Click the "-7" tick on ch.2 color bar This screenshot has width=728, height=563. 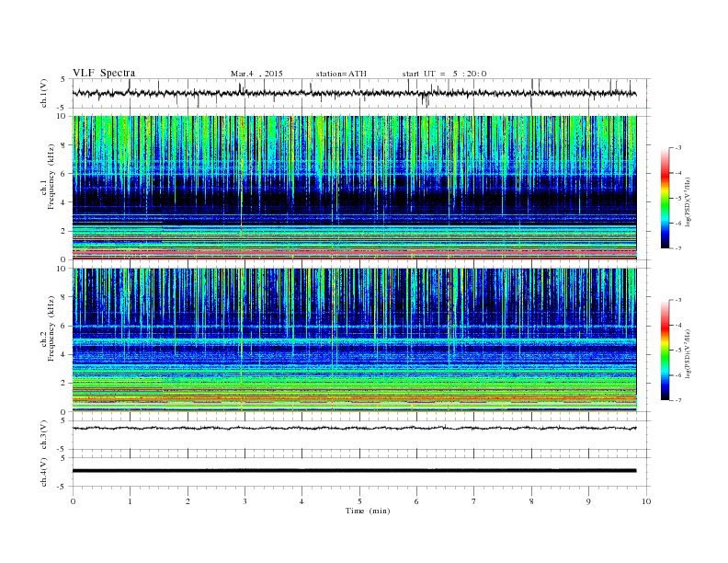click(677, 400)
